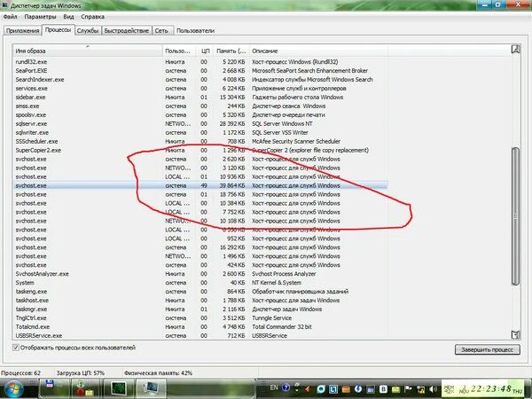Click the teal circular tray icon

point(321,389)
